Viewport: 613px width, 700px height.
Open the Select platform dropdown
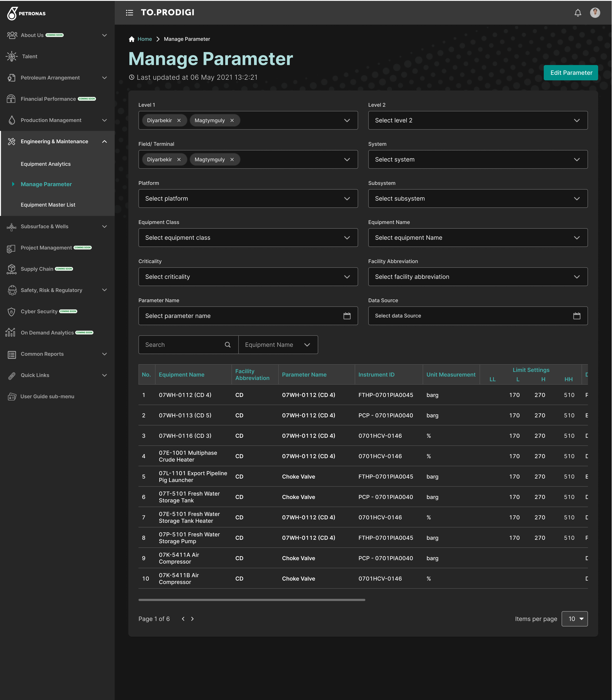tap(248, 198)
